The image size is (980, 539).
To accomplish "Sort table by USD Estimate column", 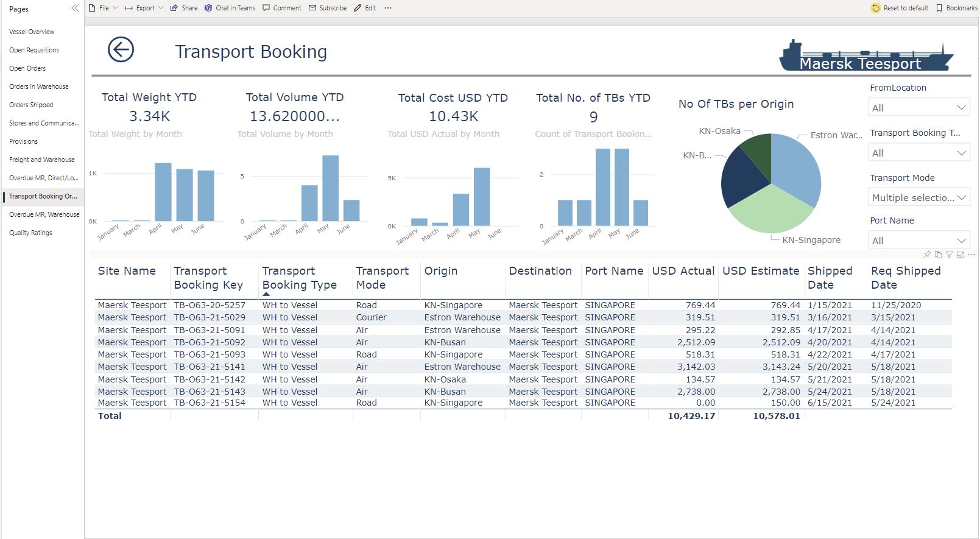I will pos(761,271).
